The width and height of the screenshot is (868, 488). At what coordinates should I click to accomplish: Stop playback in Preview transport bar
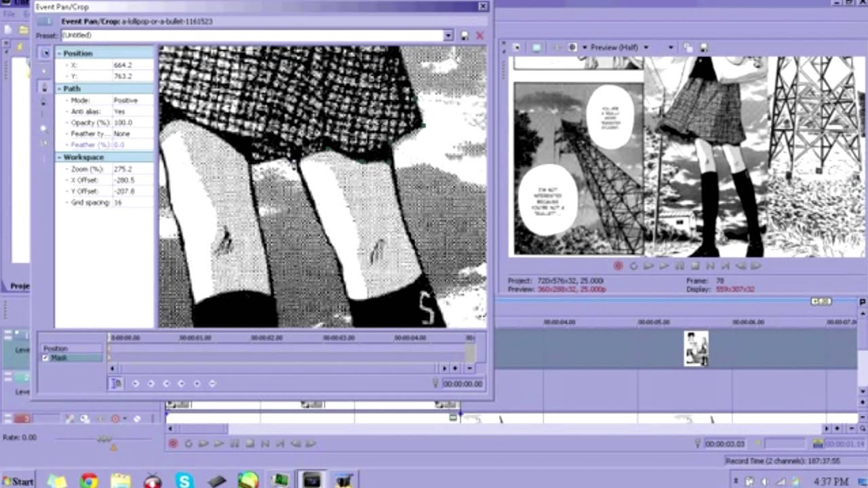click(695, 266)
